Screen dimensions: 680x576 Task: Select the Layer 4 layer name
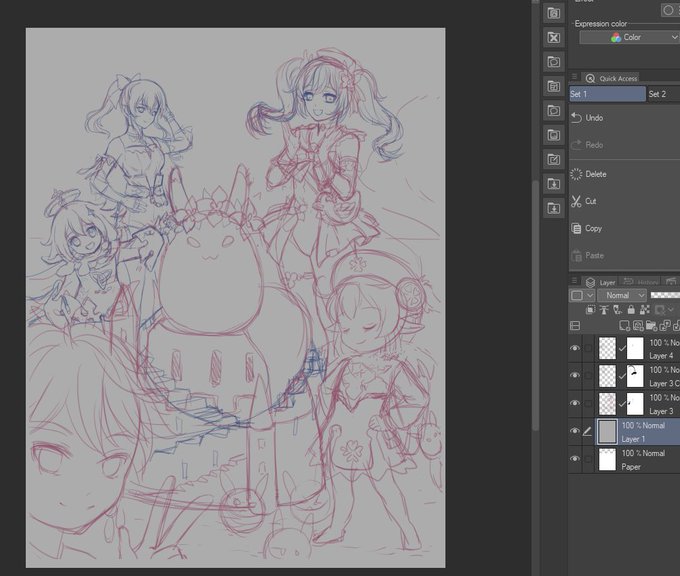(661, 356)
